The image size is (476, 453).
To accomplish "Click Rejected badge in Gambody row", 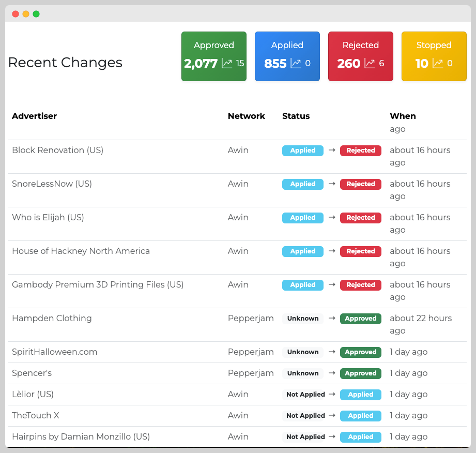I will tap(361, 285).
